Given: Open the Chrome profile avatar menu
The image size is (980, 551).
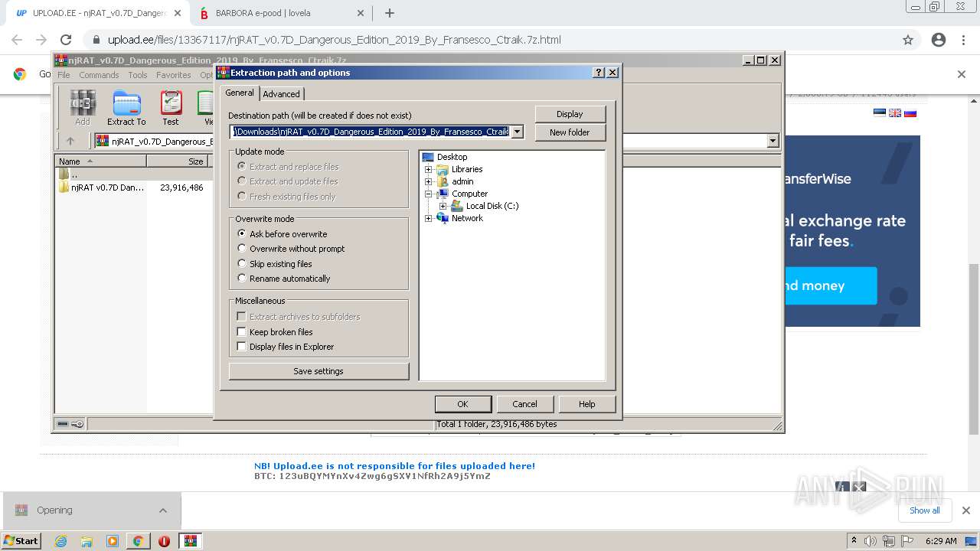Looking at the screenshot, I should (939, 40).
